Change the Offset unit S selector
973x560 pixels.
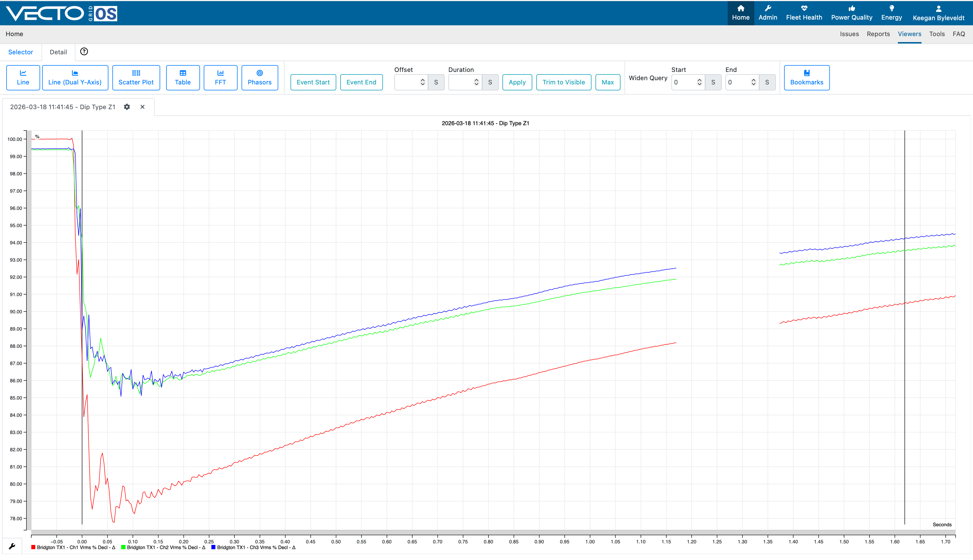coord(436,82)
